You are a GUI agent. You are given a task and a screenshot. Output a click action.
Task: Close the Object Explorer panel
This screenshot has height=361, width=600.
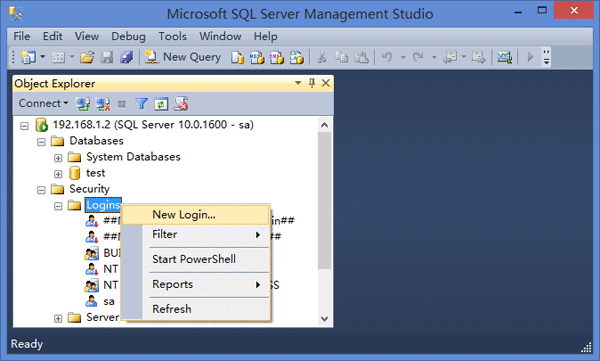click(326, 83)
